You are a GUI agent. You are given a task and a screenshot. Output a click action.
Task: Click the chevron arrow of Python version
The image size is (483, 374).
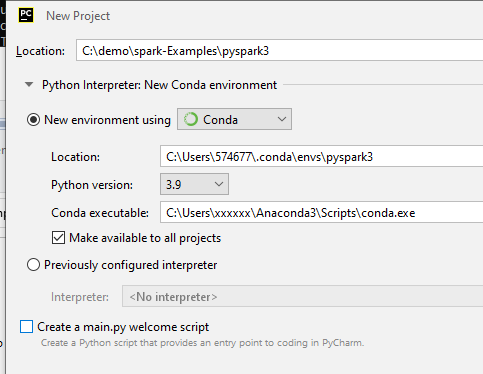tap(219, 184)
